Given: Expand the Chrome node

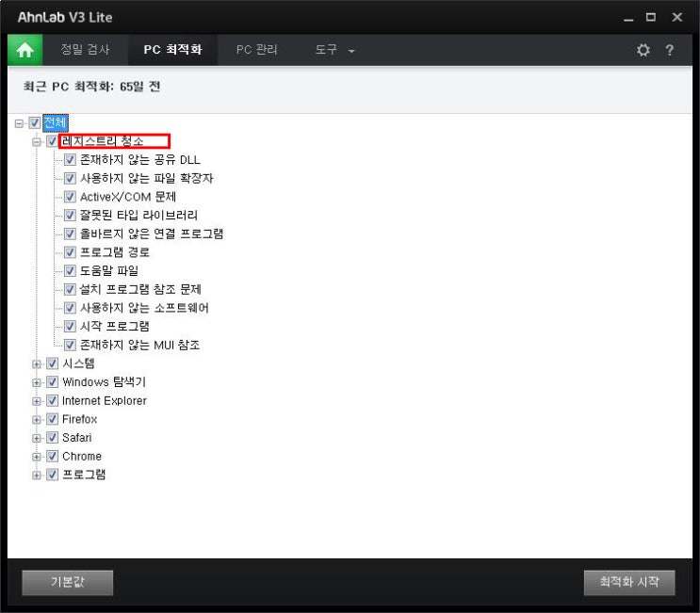Looking at the screenshot, I should 37,457.
